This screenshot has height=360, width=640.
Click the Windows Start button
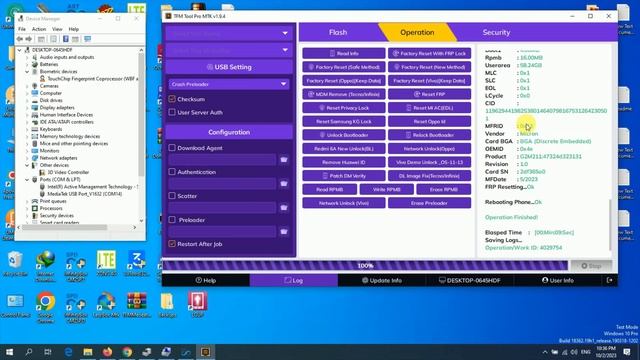click(9, 352)
